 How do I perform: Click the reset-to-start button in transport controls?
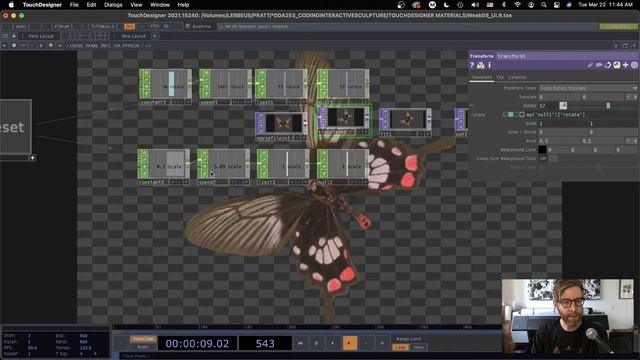coord(300,343)
